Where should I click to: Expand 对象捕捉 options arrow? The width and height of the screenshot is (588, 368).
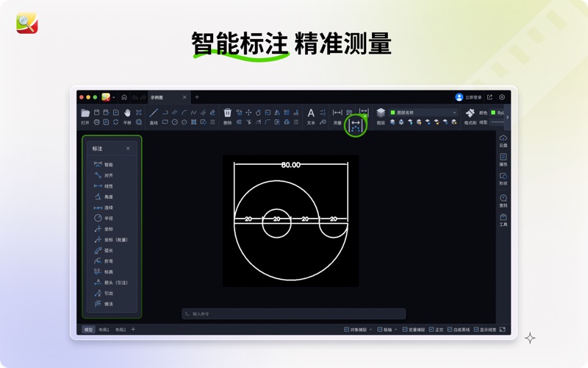pos(370,330)
